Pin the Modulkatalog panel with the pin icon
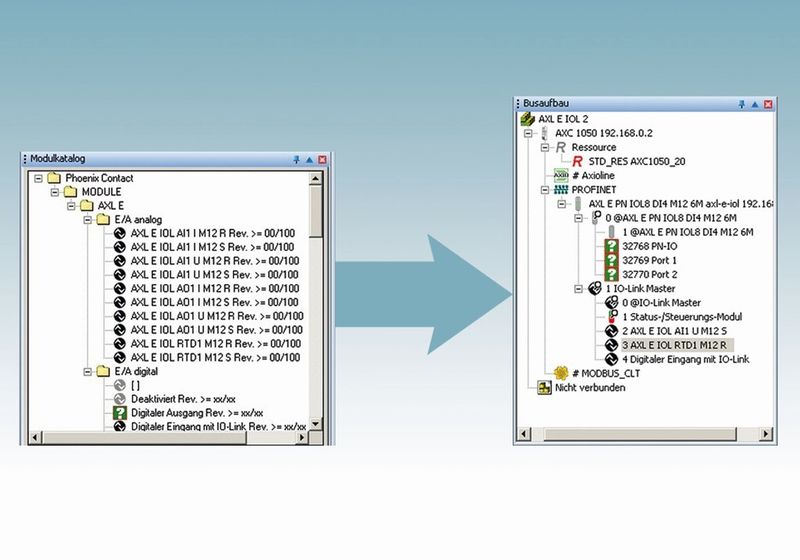This screenshot has height=560, width=800. click(x=296, y=160)
